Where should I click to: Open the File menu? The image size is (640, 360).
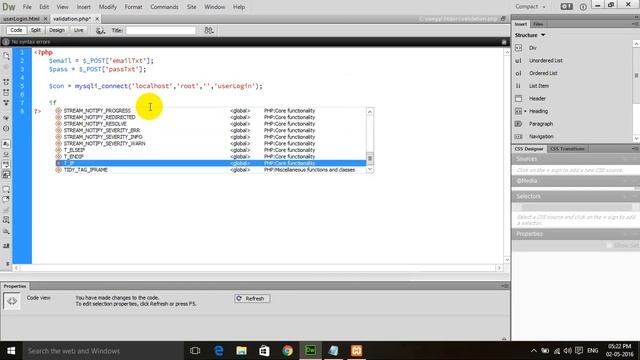[x=27, y=7]
